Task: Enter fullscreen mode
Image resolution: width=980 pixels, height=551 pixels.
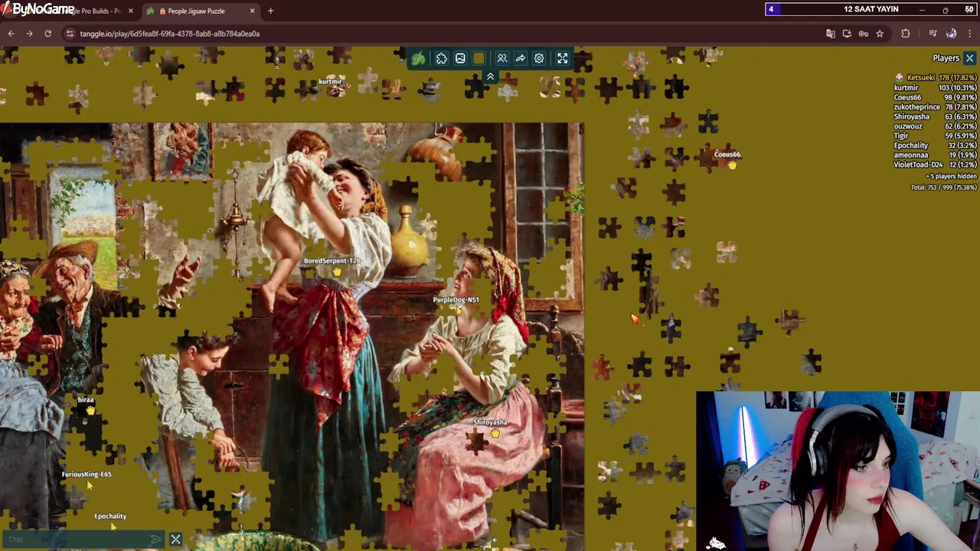Action: tap(563, 59)
